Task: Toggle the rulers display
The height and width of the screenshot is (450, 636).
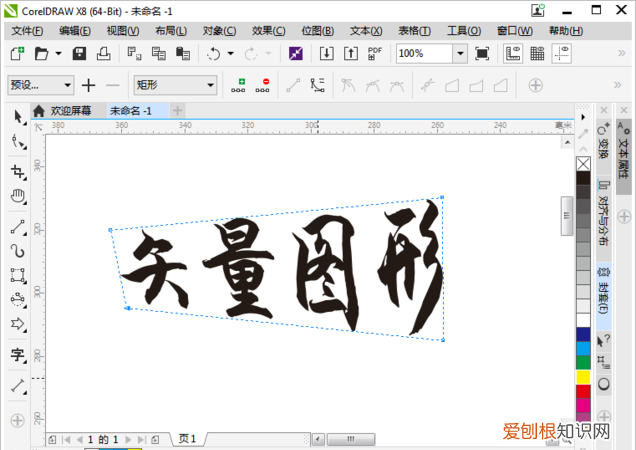Action: [x=513, y=54]
